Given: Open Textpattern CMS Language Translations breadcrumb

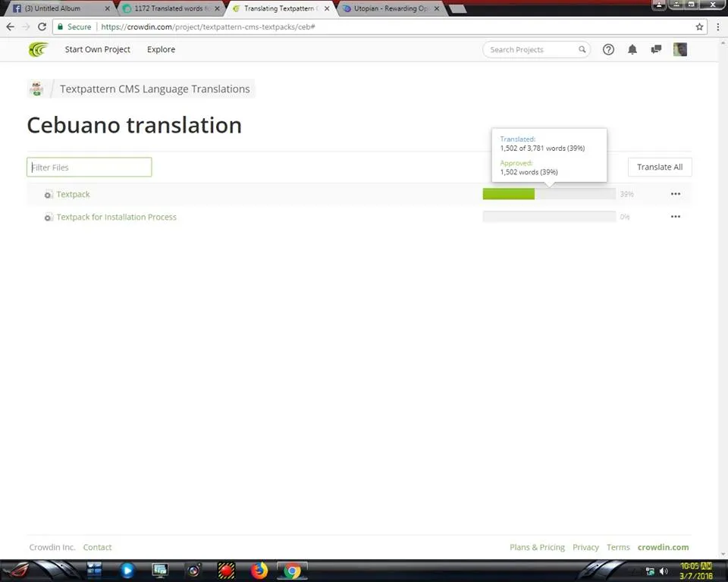Looking at the screenshot, I should coord(155,89).
